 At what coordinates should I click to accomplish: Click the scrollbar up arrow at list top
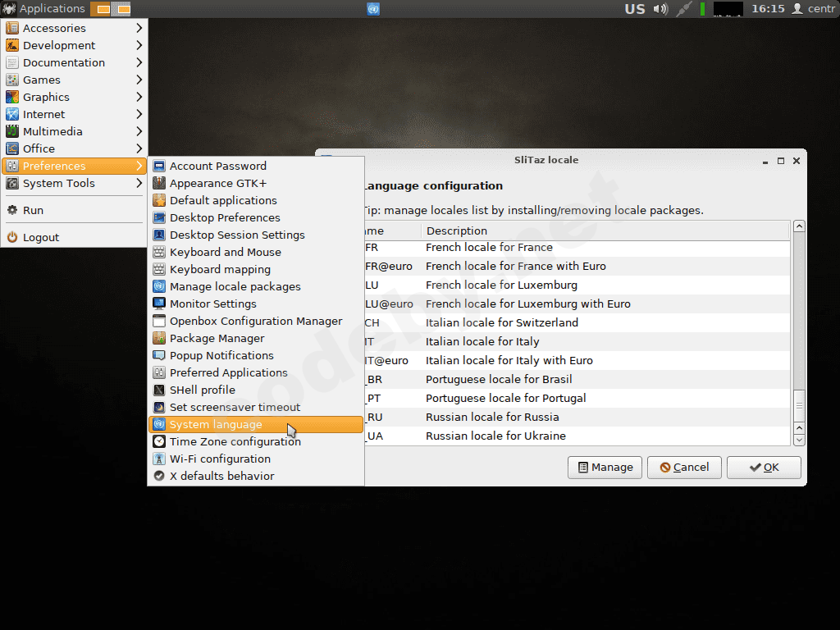(799, 226)
